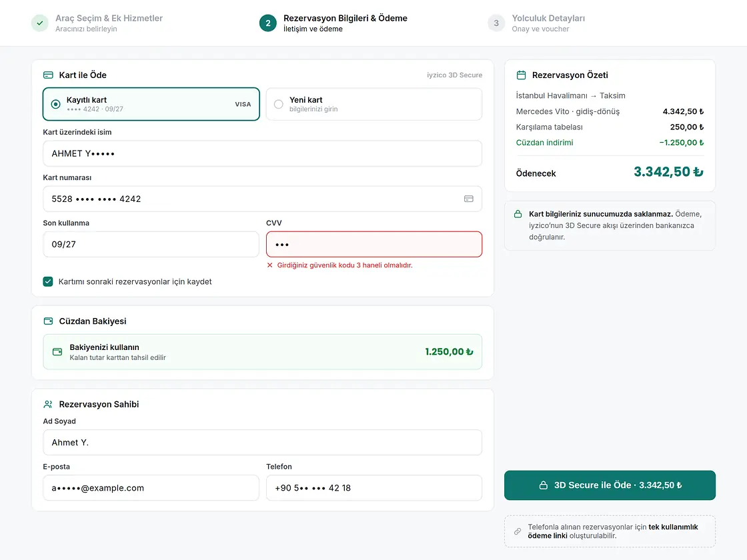Click the wallet icon in Bakiyenizi kullanın row
This screenshot has height=560, width=747.
click(x=57, y=352)
